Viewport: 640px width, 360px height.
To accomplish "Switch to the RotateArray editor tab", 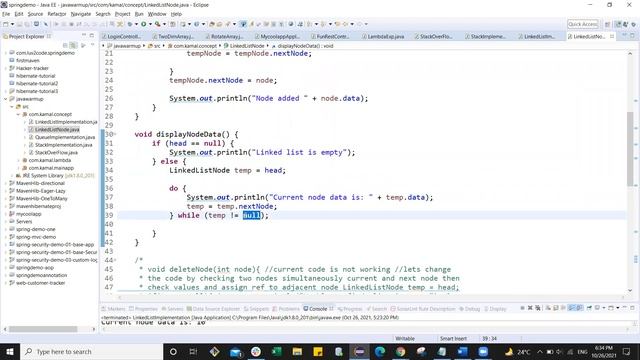I will pos(227,36).
